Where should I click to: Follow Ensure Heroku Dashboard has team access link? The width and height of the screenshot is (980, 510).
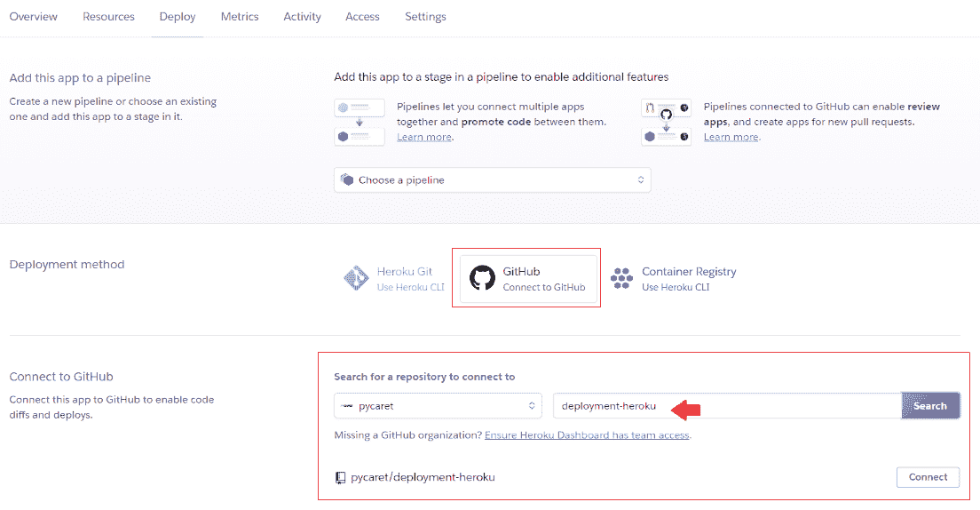[587, 435]
